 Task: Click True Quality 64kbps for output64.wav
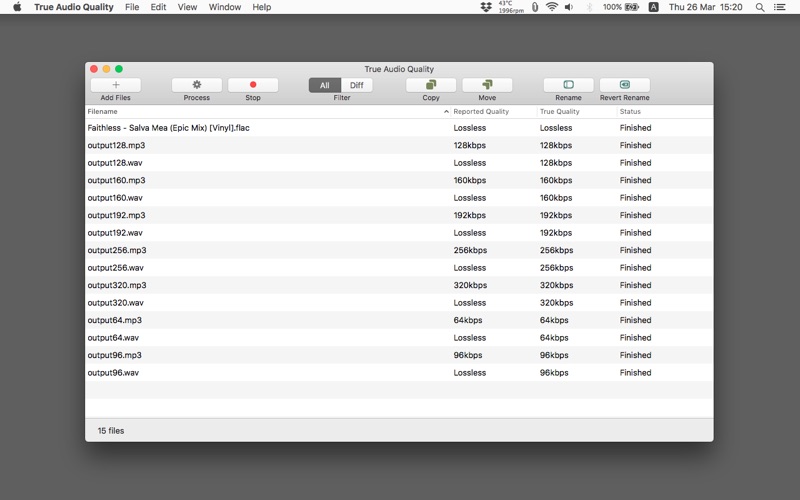click(554, 337)
